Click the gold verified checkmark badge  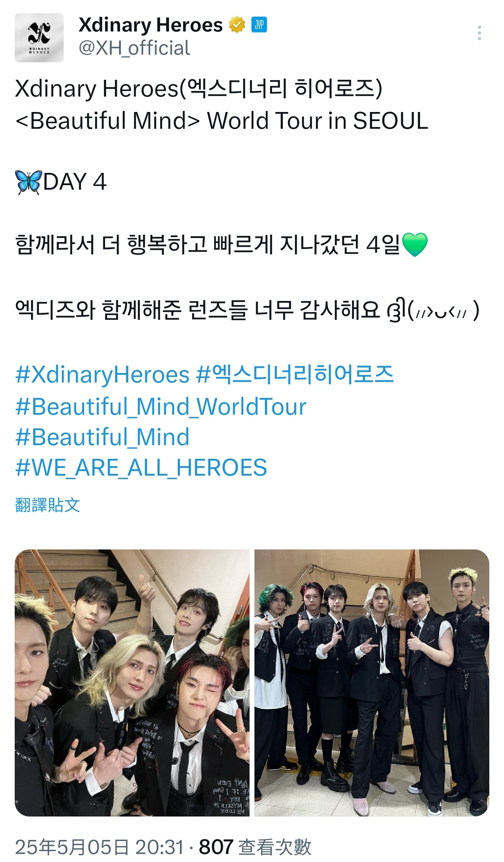click(237, 25)
